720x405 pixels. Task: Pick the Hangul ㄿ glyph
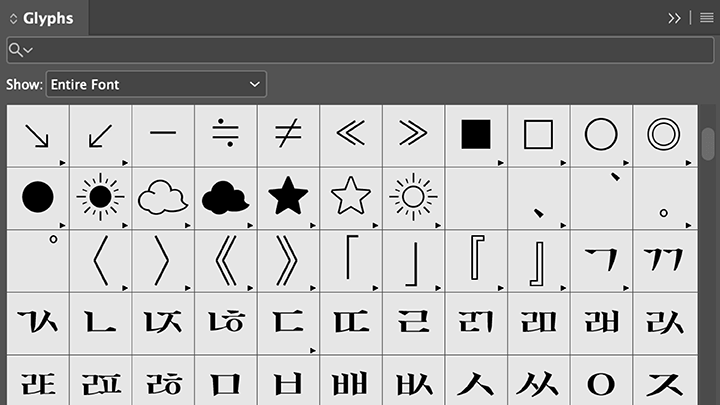(101, 381)
